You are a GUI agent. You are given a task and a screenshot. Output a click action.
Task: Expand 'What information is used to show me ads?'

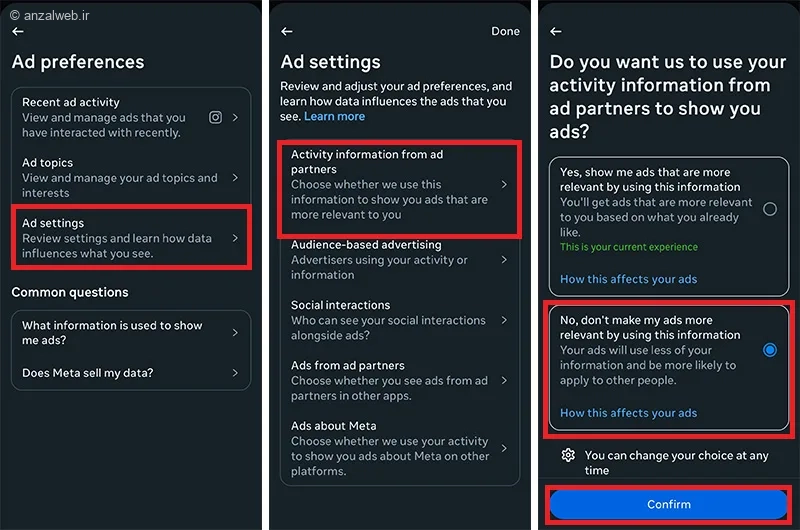click(x=235, y=332)
